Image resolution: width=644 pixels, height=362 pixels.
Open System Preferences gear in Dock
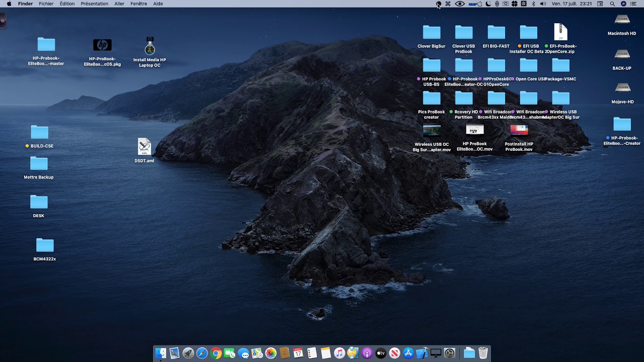(449, 353)
